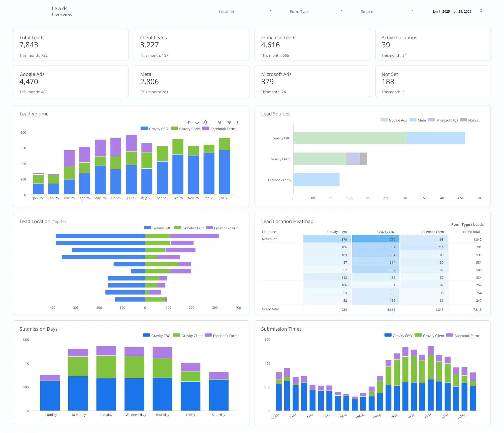Click the Not set segment of Gravity Client bar
This screenshot has height=433, width=504.
[x=363, y=159]
